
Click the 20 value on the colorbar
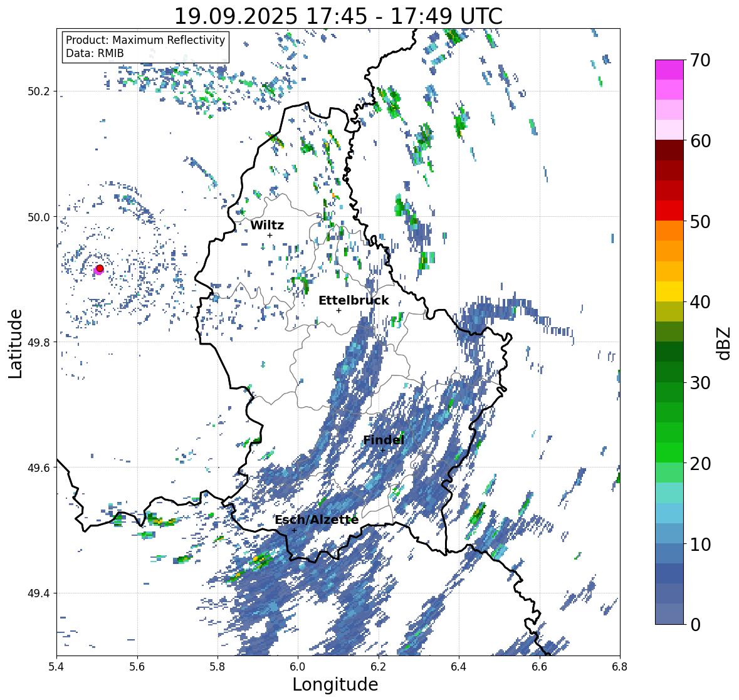(700, 464)
